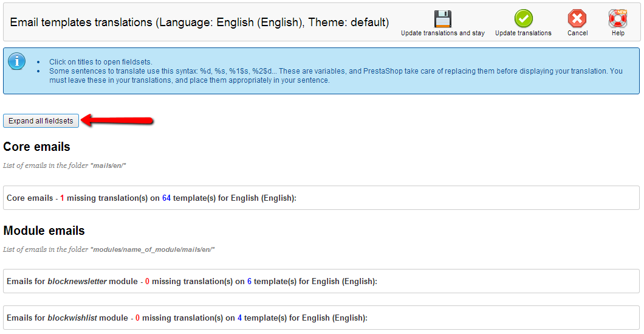Viewport: 644px width, 334px height.
Task: Click the "Cancel" text label
Action: coord(577,33)
